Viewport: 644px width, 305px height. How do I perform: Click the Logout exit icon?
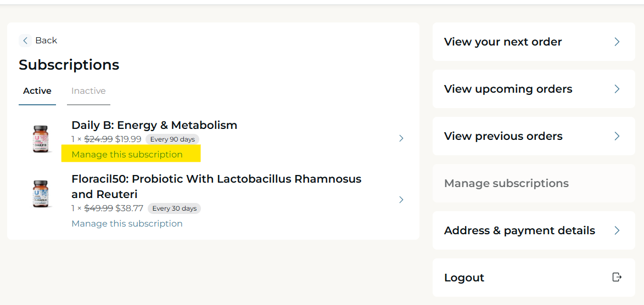coord(617,278)
